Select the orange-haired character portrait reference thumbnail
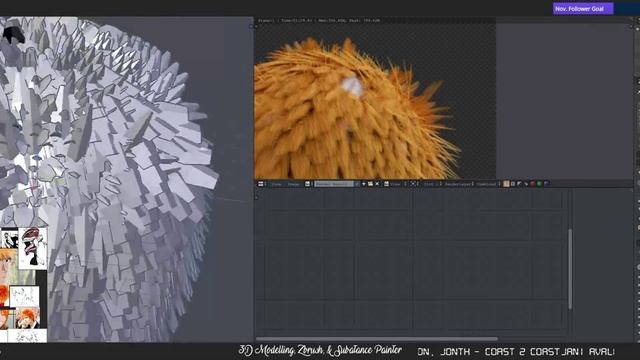This screenshot has width=640, height=360. tap(28, 318)
